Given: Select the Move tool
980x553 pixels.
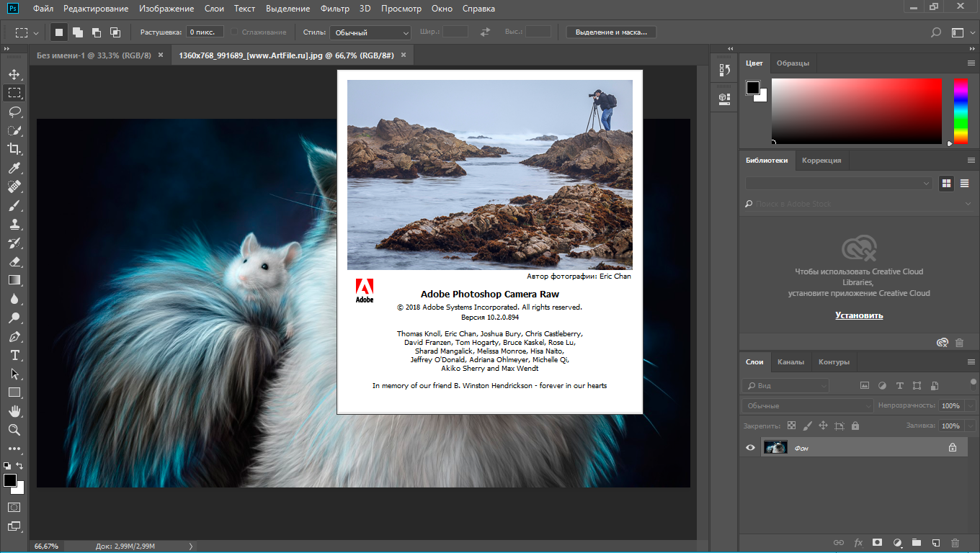Looking at the screenshot, I should 14,74.
